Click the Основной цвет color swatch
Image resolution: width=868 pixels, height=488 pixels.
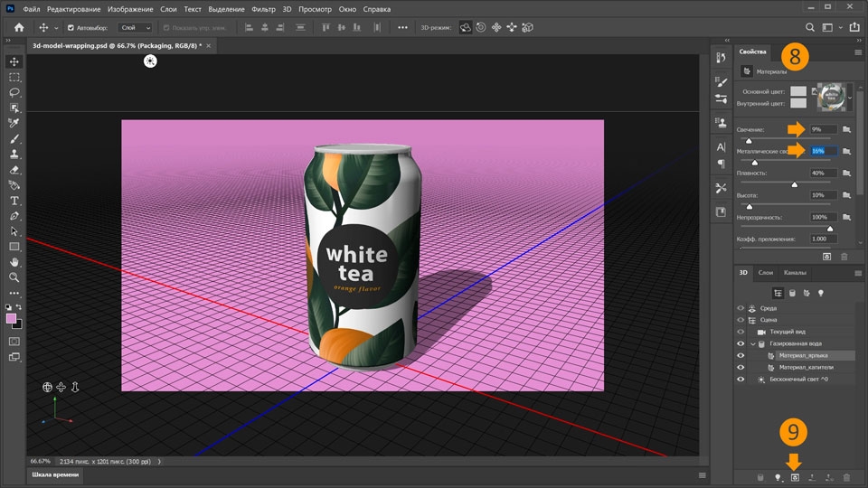(797, 91)
